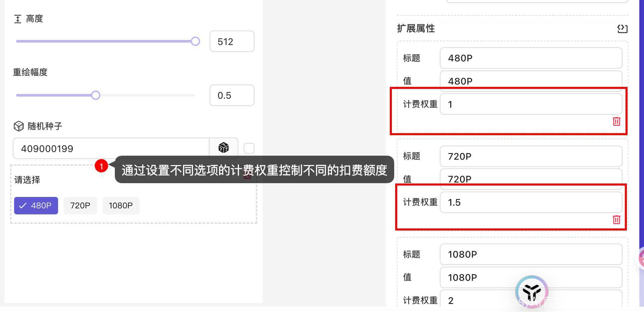The width and height of the screenshot is (644, 312).
Task: Edit the 480P 计费权重 field
Action: 531,104
